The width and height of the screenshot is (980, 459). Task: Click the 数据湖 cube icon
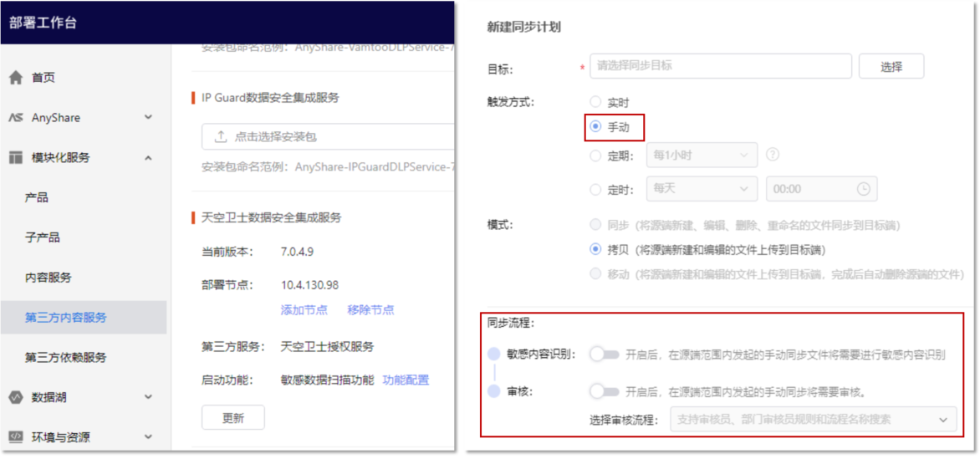16,397
